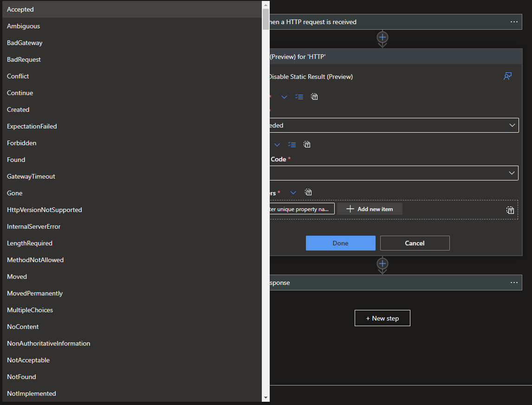Select LengthRequired option
The image size is (532, 405).
coord(132,243)
